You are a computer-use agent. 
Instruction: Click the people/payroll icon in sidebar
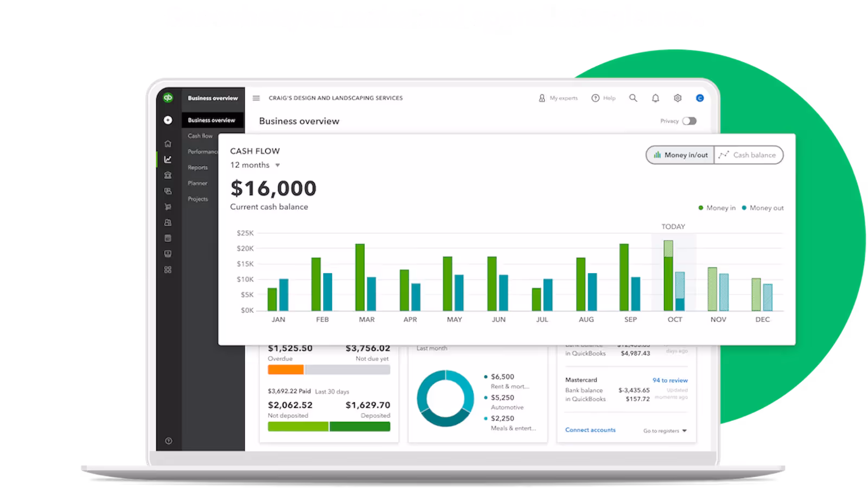(168, 222)
